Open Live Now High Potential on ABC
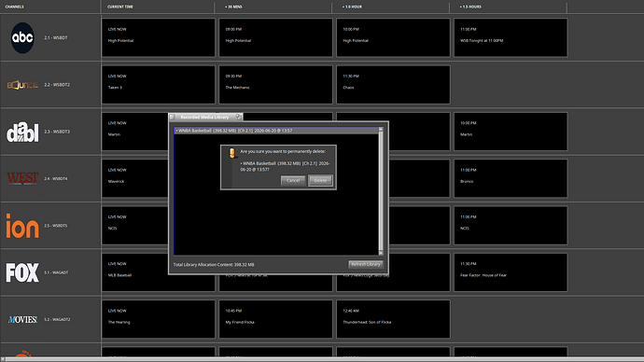Viewport: 644px width, 362px height. coord(158,37)
